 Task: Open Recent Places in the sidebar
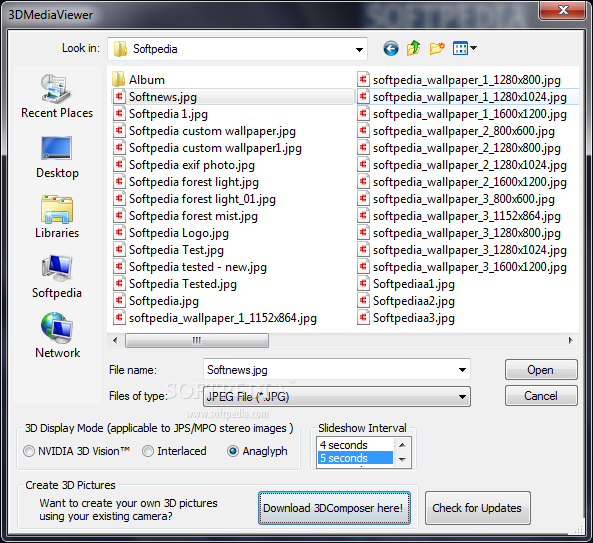click(57, 96)
